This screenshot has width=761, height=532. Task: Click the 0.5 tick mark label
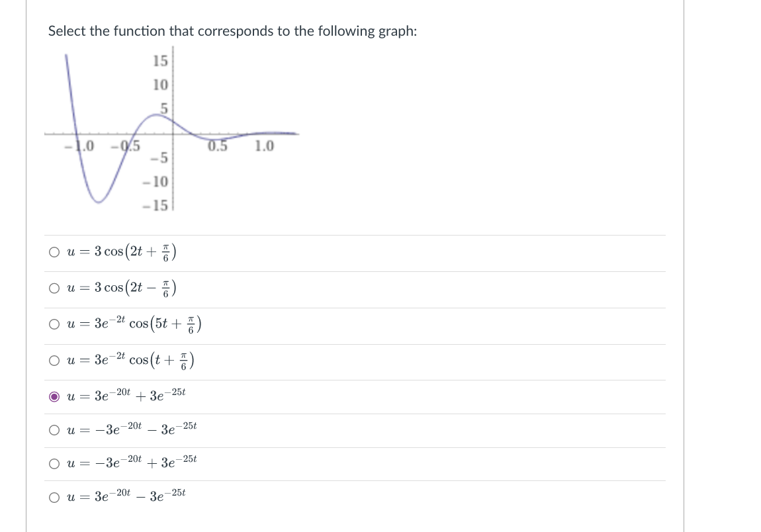pyautogui.click(x=218, y=146)
